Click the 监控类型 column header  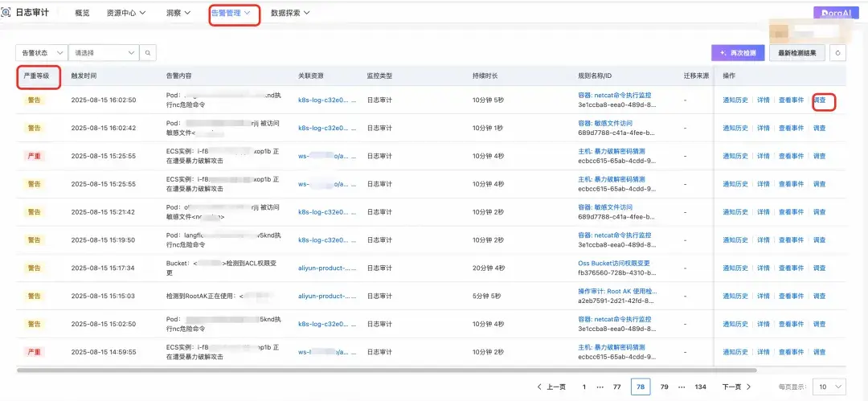(379, 76)
